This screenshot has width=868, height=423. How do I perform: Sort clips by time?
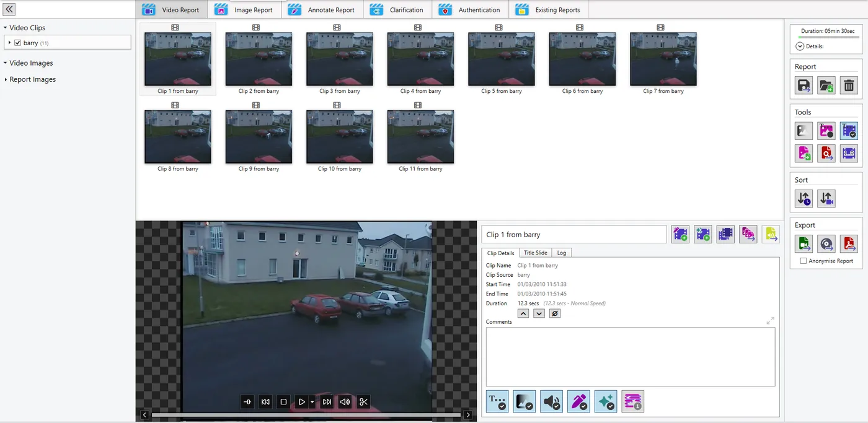pos(804,198)
